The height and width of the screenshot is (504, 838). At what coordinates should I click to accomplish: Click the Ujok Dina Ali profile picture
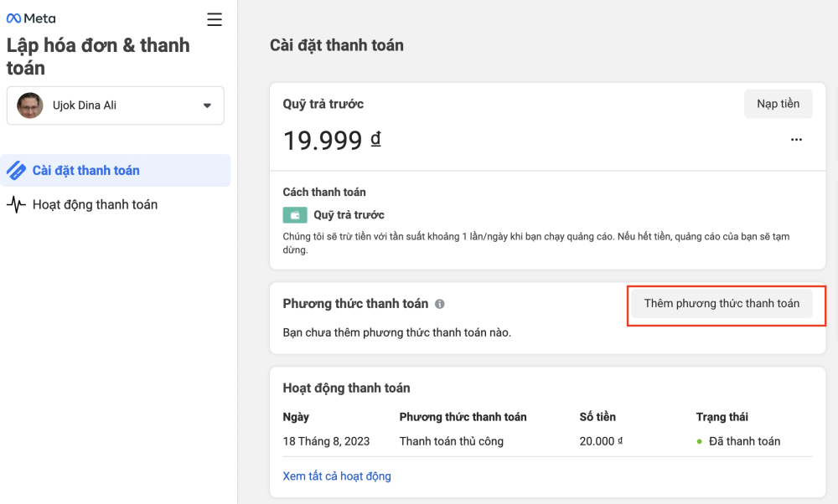[x=30, y=105]
